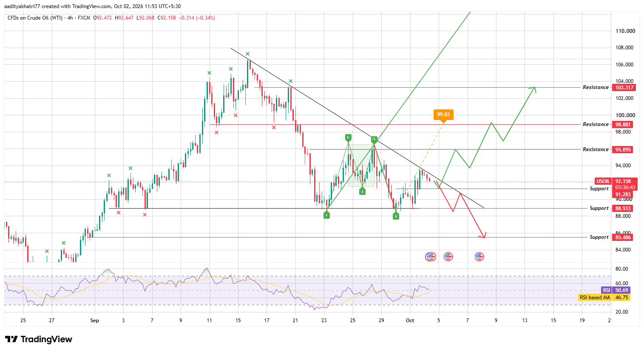Click the 95.895 resistance price tag
The width and height of the screenshot is (644, 352).
click(622, 150)
